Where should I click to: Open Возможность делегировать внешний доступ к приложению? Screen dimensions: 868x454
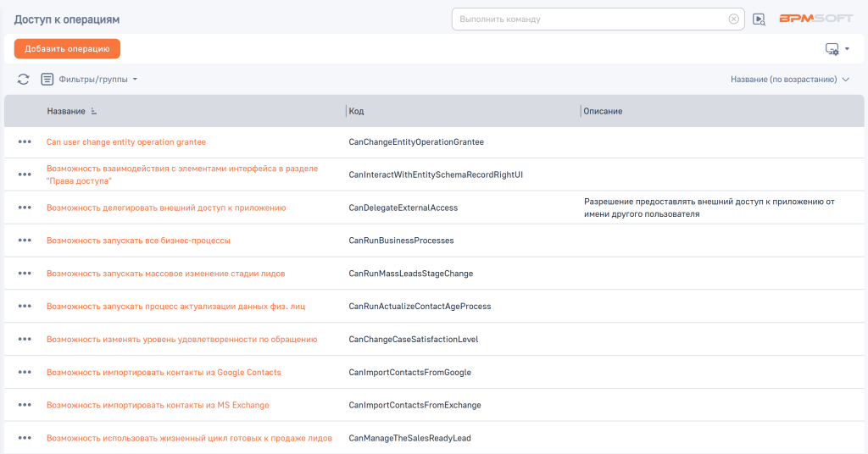pos(166,208)
